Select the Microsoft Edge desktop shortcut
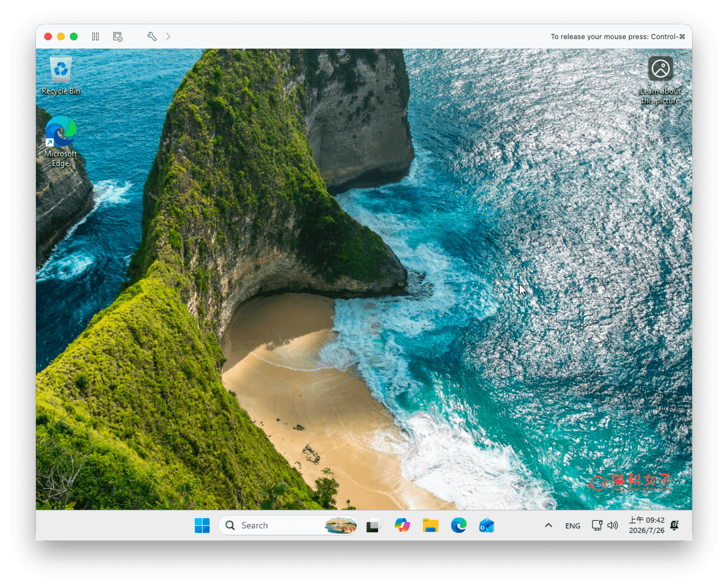Screen dimensions: 728x588 coord(61,142)
